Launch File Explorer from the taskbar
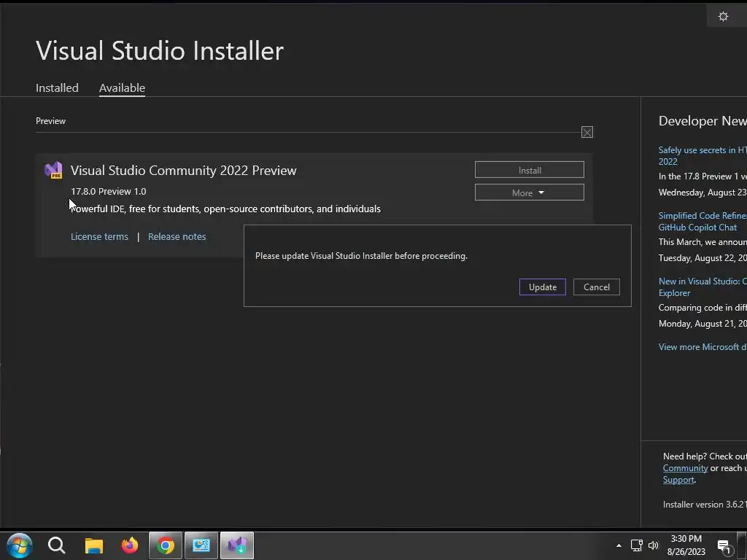 point(94,545)
